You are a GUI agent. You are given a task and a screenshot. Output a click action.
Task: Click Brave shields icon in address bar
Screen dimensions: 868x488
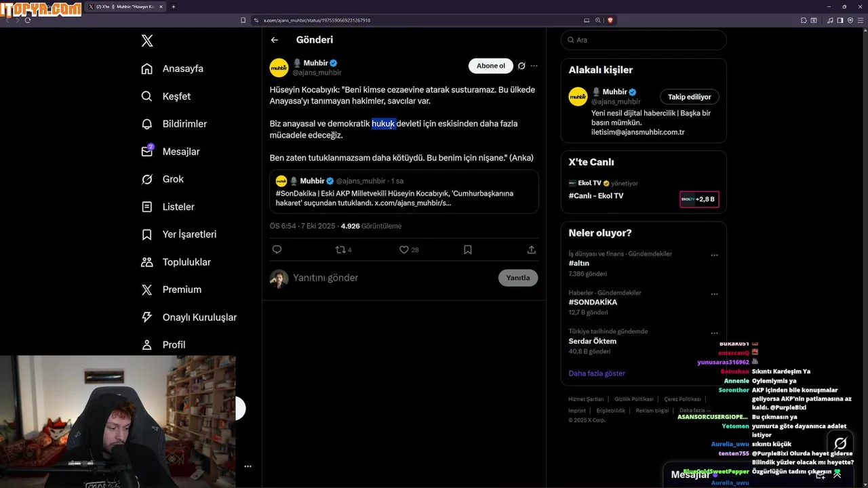610,20
